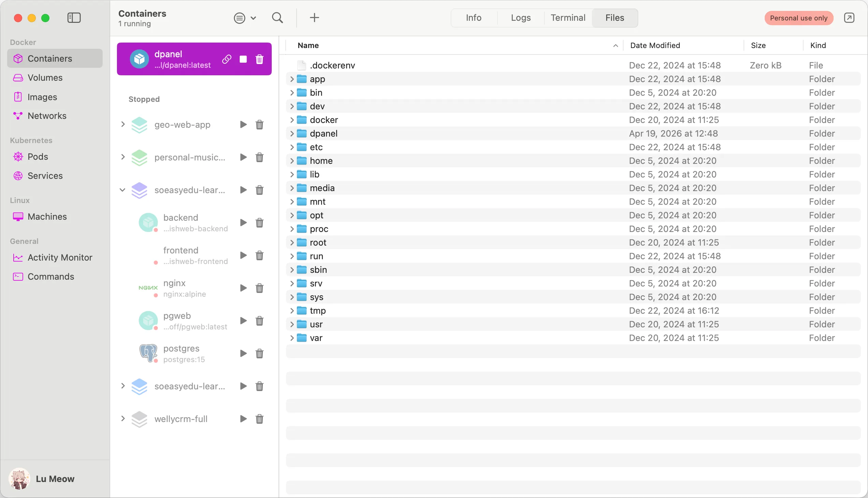The image size is (868, 498).
Task: Expand the personal-music group
Action: [x=123, y=157]
